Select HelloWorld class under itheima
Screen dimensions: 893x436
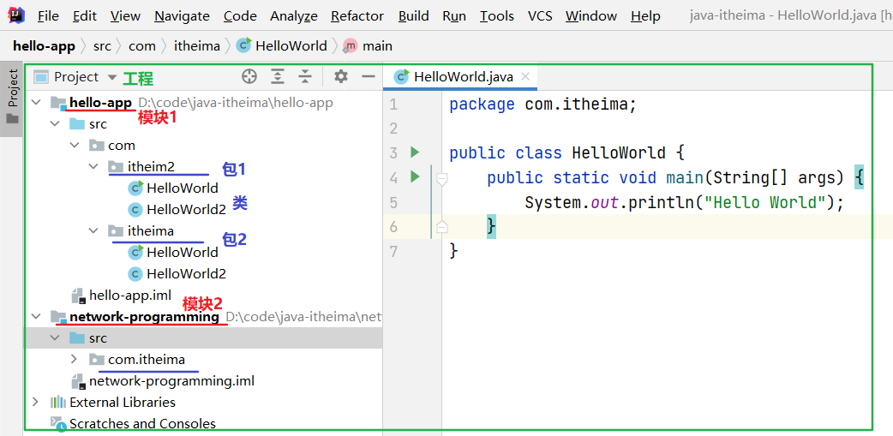click(182, 252)
